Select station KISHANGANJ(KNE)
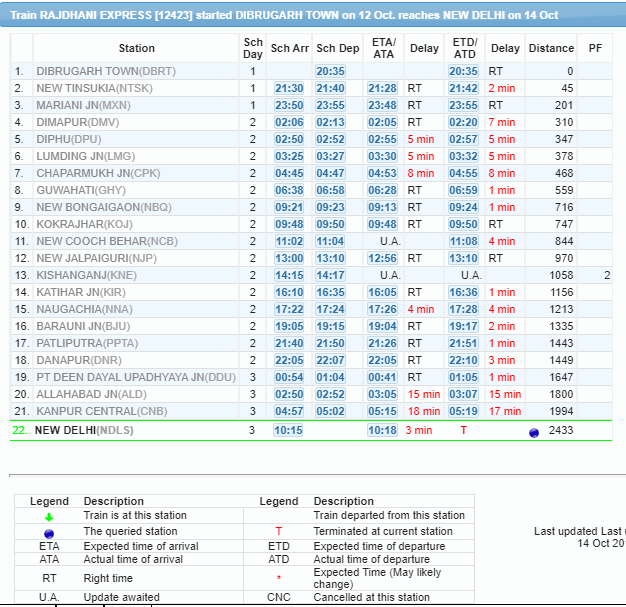This screenshot has width=626, height=607. click(87, 275)
